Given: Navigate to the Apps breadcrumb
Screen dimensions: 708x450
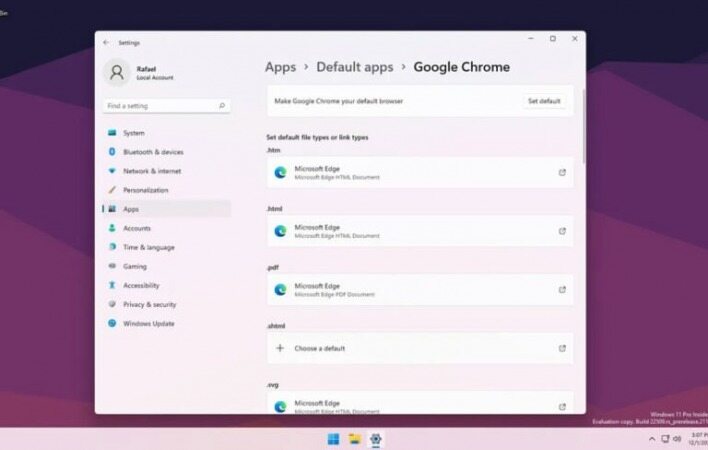Looking at the screenshot, I should coord(280,67).
